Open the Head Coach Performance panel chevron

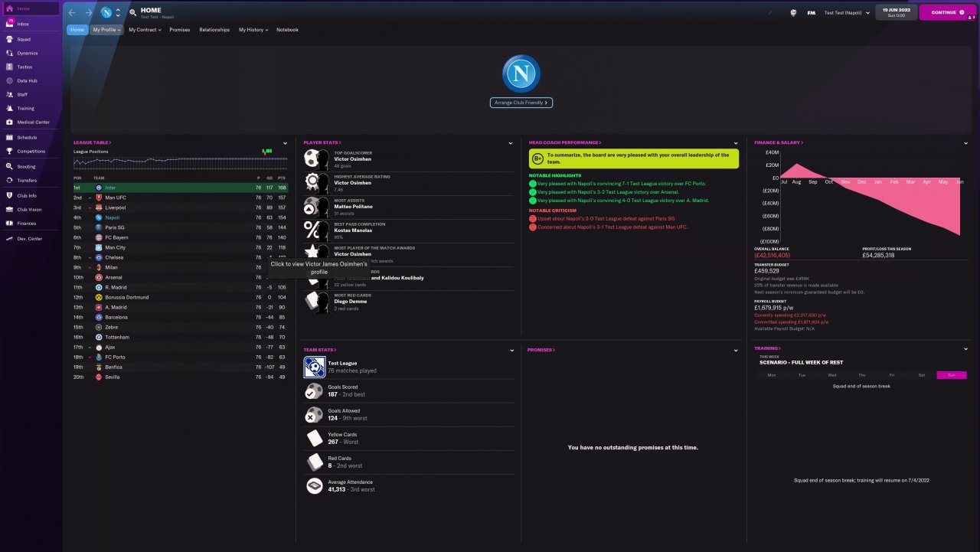coord(736,143)
